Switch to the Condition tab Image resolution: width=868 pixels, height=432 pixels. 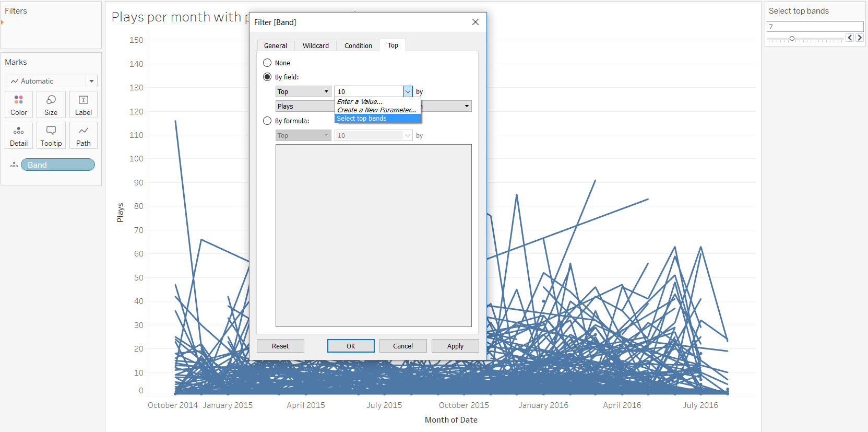(x=358, y=45)
